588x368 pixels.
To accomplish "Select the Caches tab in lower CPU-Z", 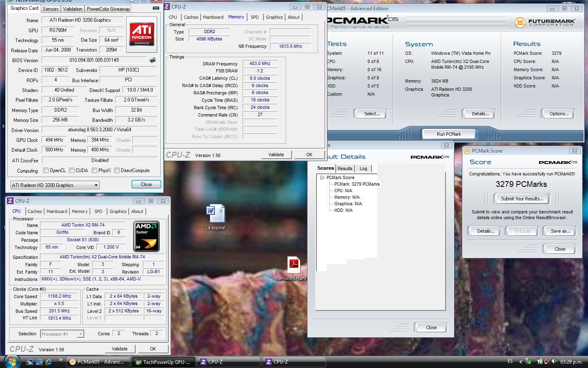I will tap(35, 211).
